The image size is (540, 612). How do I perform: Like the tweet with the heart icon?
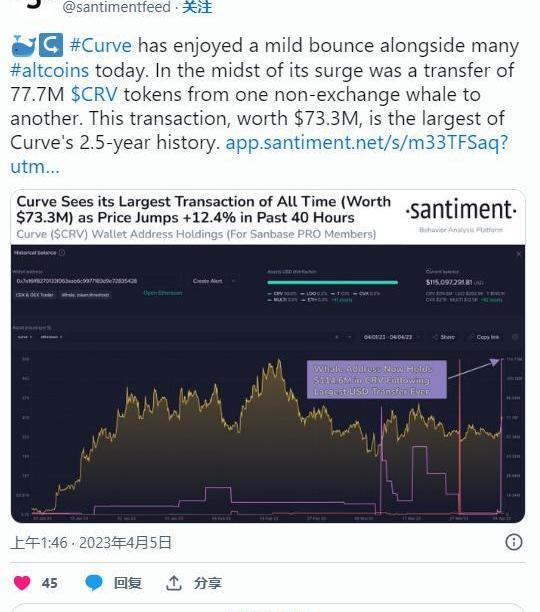22,583
